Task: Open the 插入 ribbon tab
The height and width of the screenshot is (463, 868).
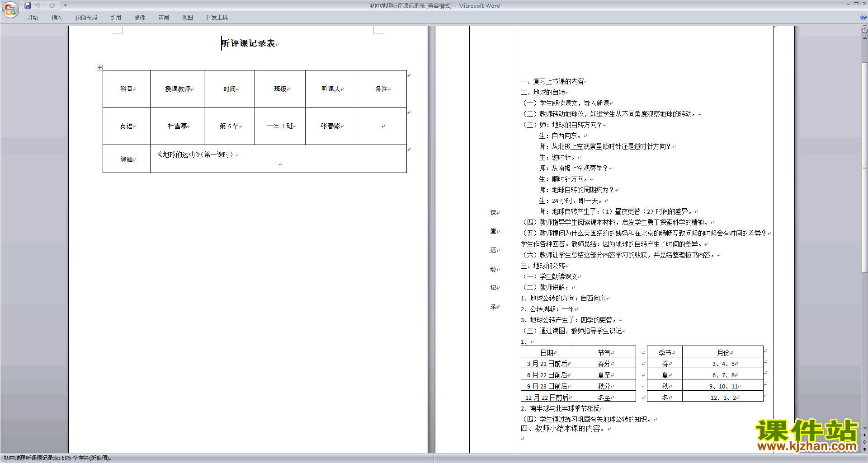Action: (x=57, y=18)
